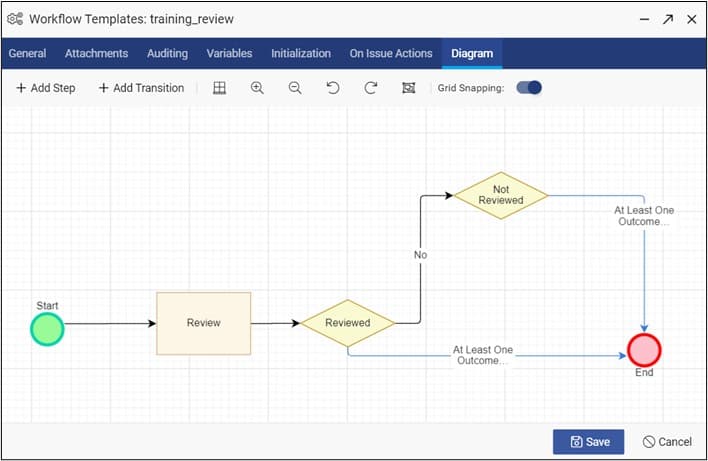Screen dimensions: 708x461
Task: Zoom out of the workflow diagram
Action: pos(295,88)
